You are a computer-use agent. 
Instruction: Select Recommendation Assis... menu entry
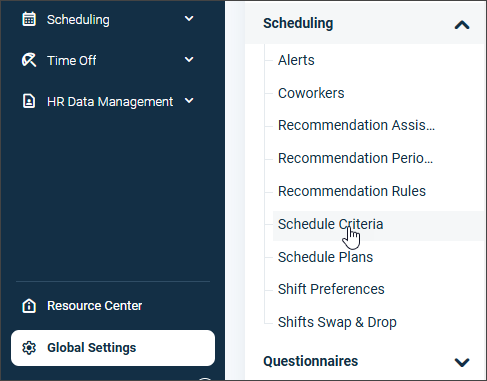tap(356, 125)
